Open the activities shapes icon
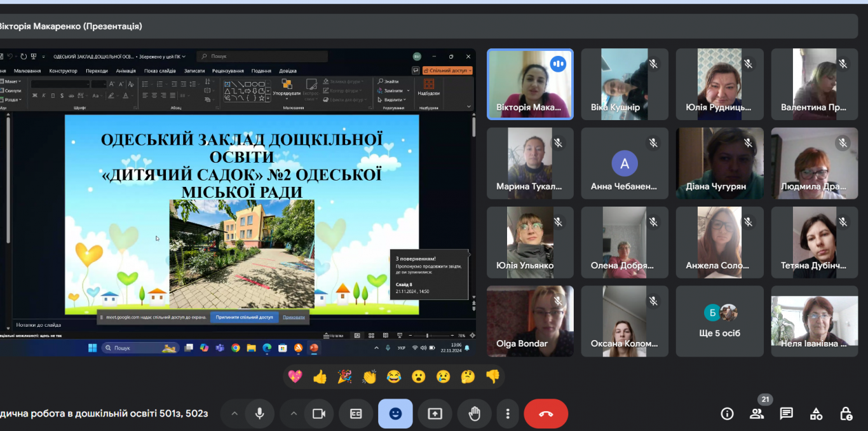 tap(816, 414)
